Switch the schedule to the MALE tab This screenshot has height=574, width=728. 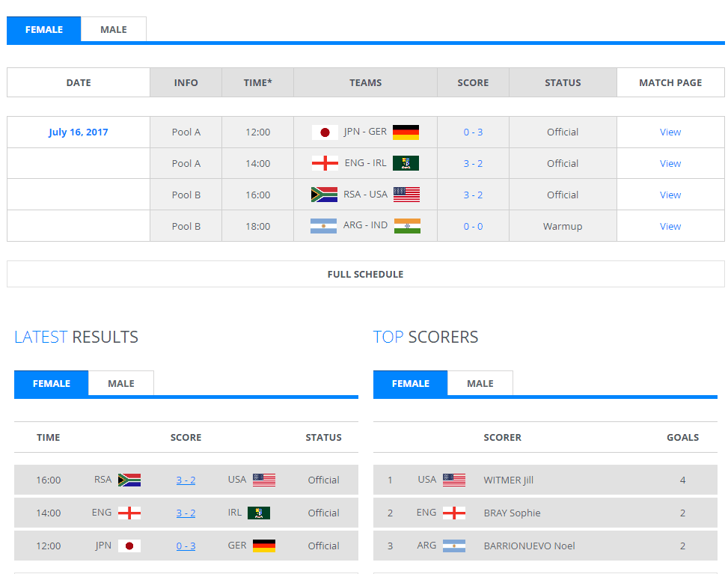coord(114,29)
